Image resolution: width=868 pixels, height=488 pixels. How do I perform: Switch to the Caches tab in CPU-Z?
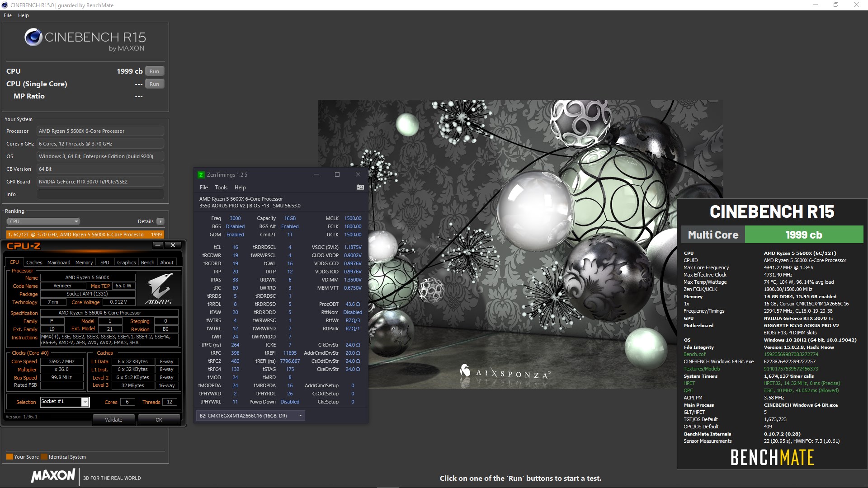[x=34, y=263]
